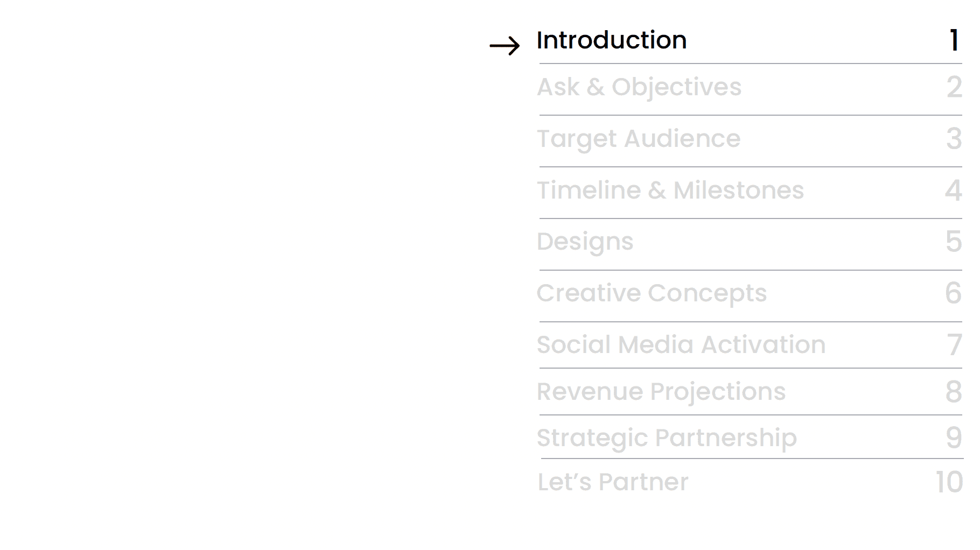The width and height of the screenshot is (980, 550).
Task: Go to Ask & Objectives section
Action: 639,87
